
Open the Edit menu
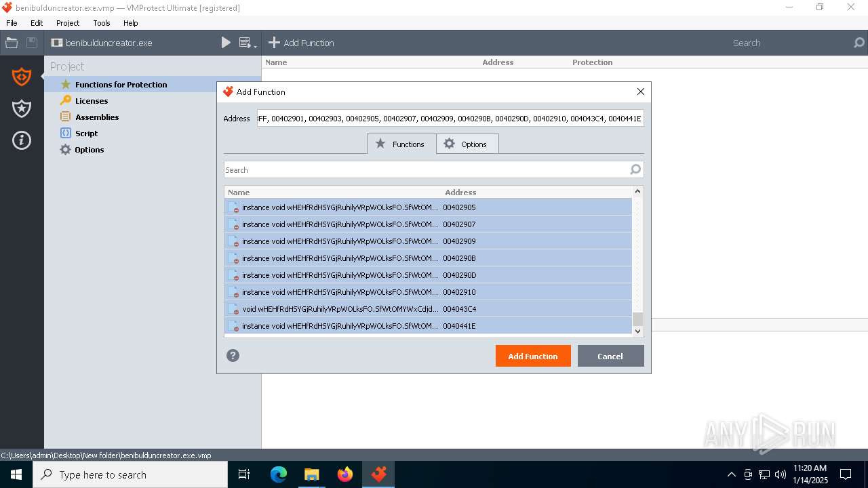coord(37,23)
